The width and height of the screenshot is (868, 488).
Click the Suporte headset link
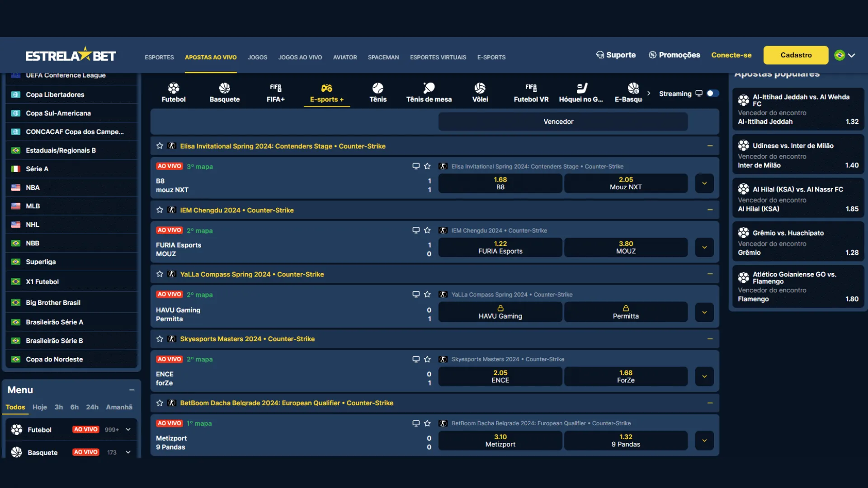[616, 55]
